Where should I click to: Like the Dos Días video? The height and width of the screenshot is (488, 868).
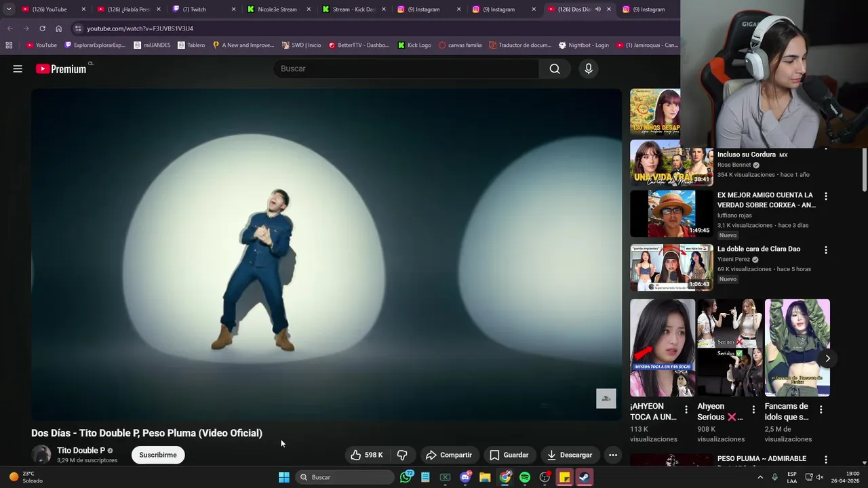pyautogui.click(x=367, y=455)
